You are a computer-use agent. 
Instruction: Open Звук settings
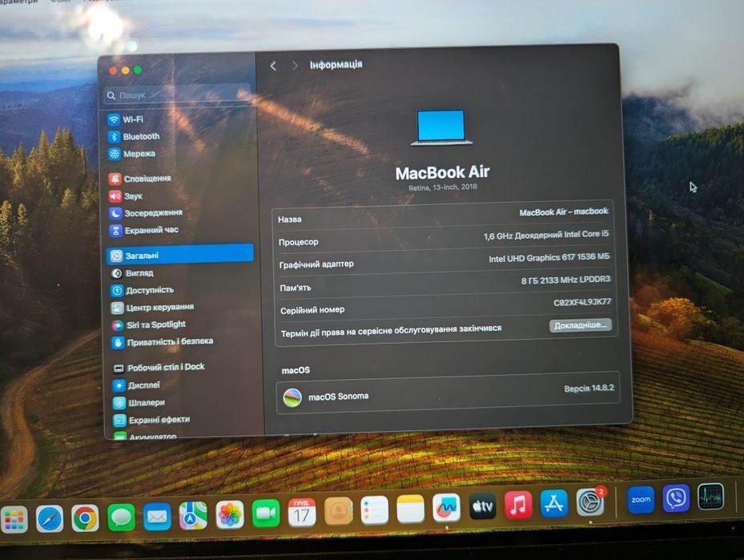point(126,196)
